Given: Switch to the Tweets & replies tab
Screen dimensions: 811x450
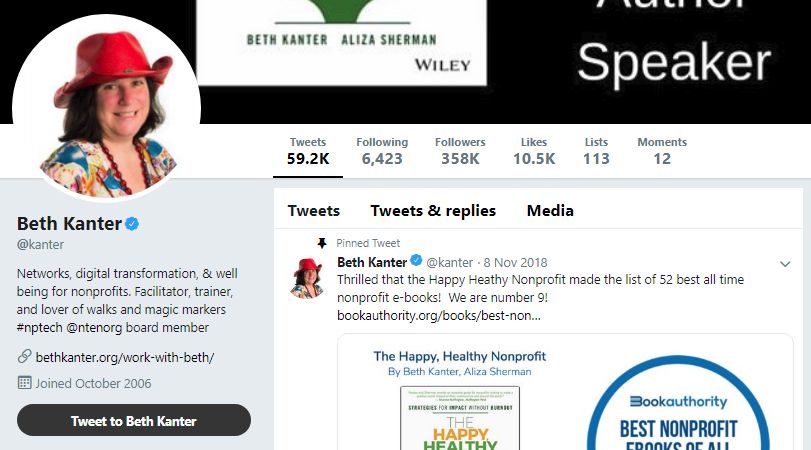Looking at the screenshot, I should (x=433, y=211).
